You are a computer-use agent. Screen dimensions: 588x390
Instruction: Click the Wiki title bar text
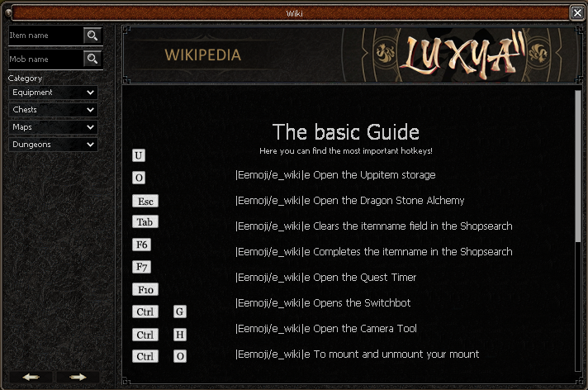(x=294, y=13)
